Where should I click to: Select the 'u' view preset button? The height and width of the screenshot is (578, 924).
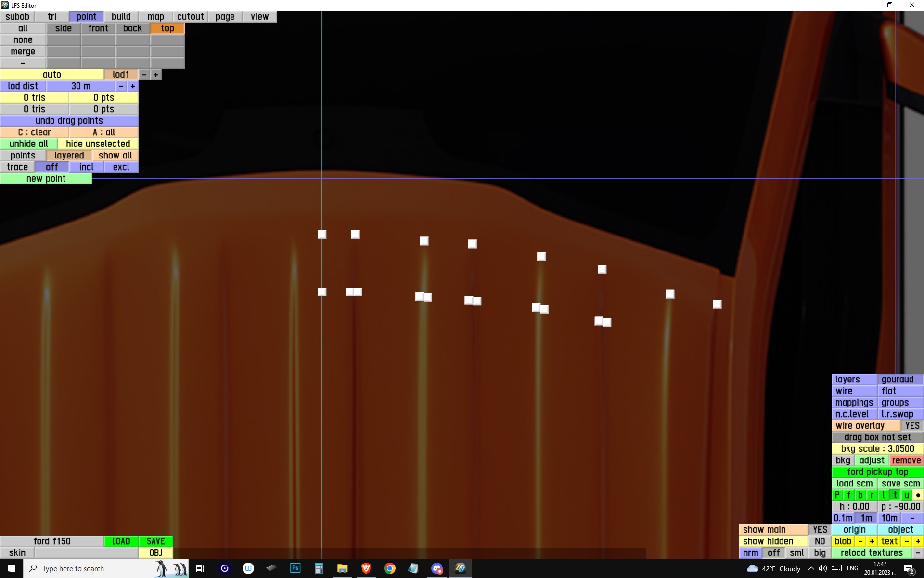point(906,495)
